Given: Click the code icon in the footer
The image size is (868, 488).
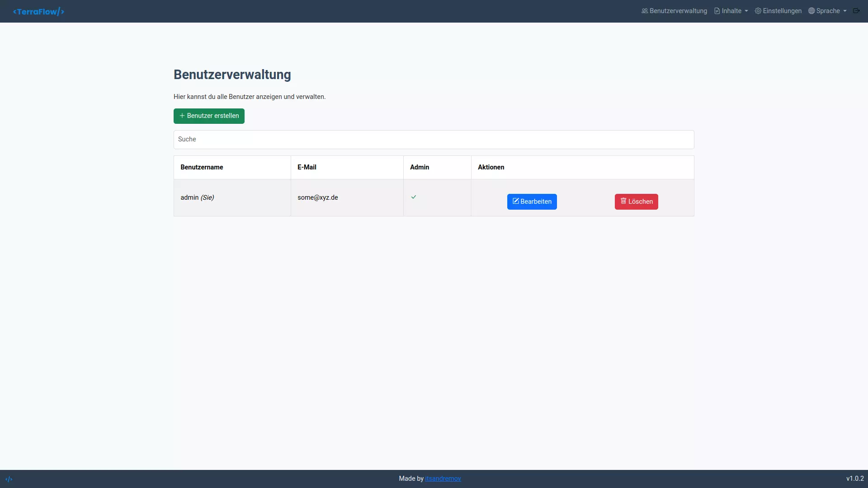Looking at the screenshot, I should tap(9, 479).
